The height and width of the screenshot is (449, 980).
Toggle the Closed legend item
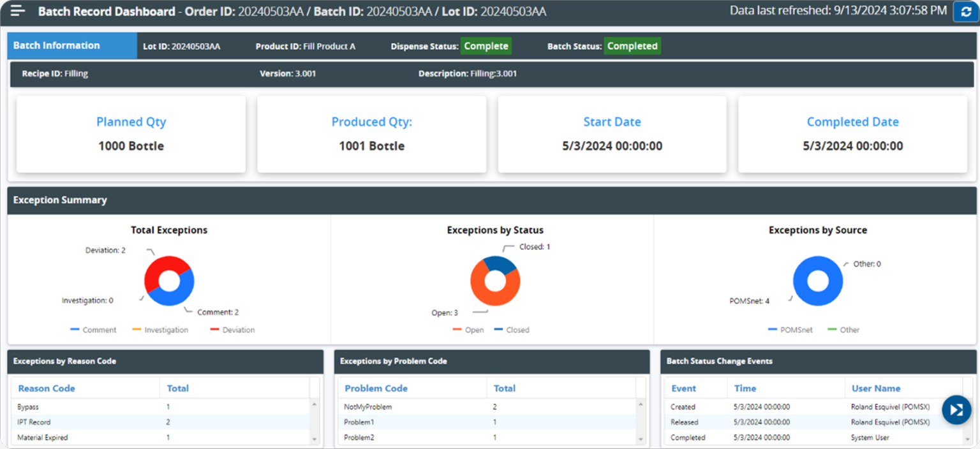[x=512, y=330]
